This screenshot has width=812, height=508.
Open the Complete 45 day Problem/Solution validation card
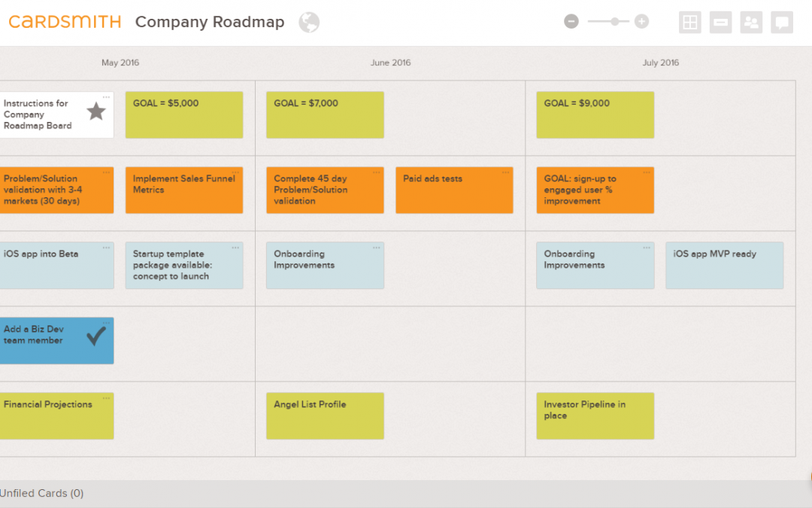tap(326, 190)
